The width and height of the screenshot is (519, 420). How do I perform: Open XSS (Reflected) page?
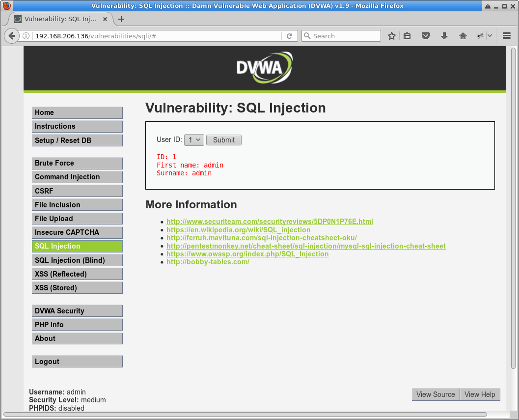click(77, 274)
